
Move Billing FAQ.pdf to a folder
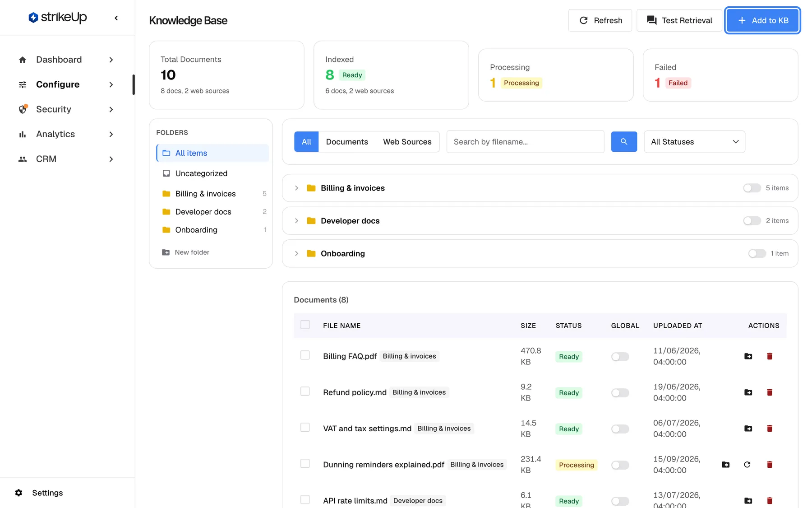[x=748, y=356]
